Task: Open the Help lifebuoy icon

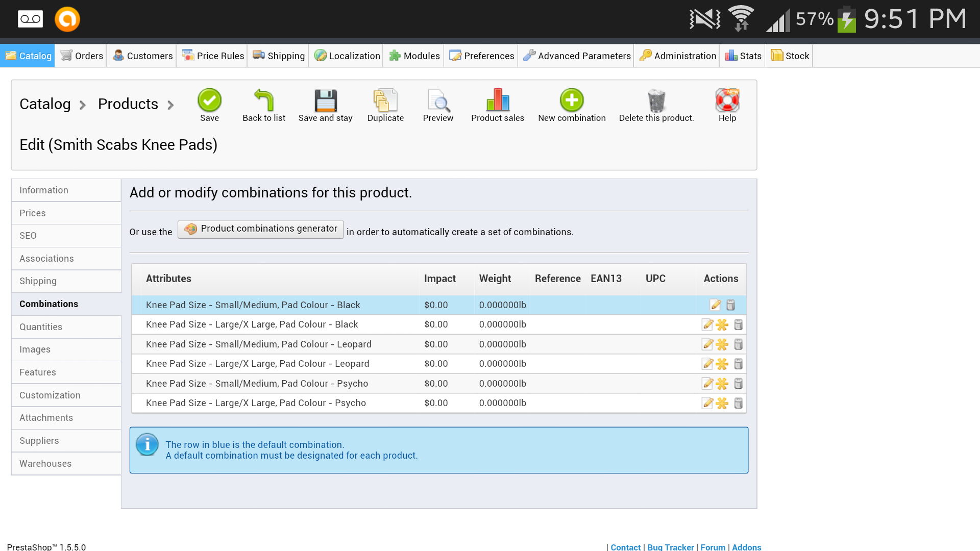Action: click(x=727, y=101)
